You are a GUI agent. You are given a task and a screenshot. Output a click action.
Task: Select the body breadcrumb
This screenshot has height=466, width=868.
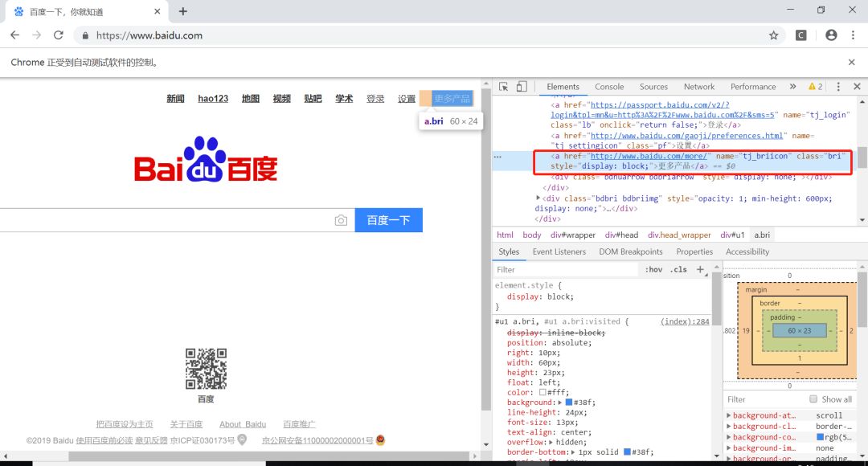531,235
